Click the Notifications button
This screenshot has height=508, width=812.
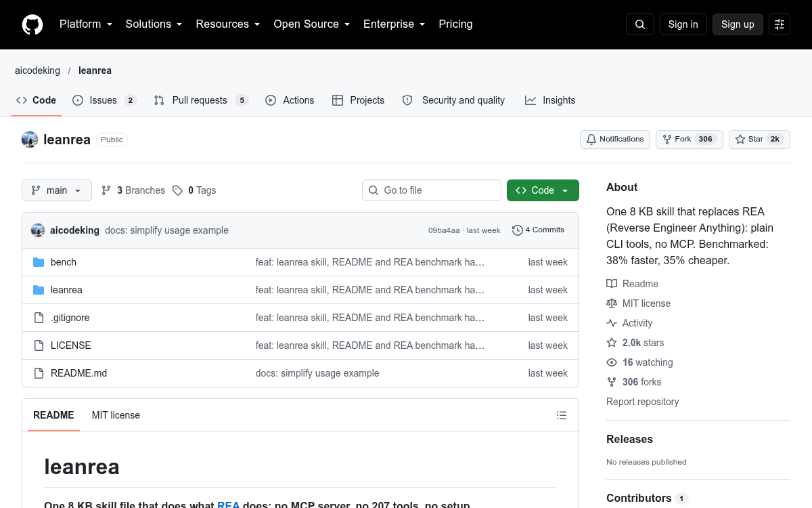click(615, 140)
